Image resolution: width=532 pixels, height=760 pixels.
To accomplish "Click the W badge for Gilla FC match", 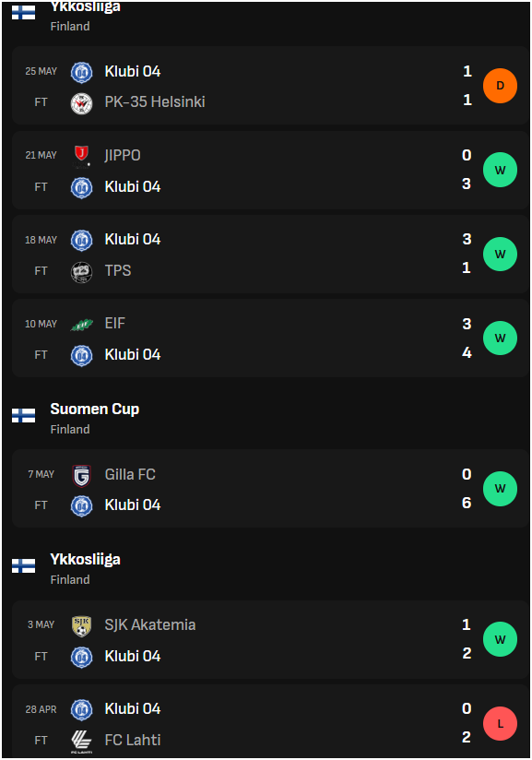I will [500, 489].
